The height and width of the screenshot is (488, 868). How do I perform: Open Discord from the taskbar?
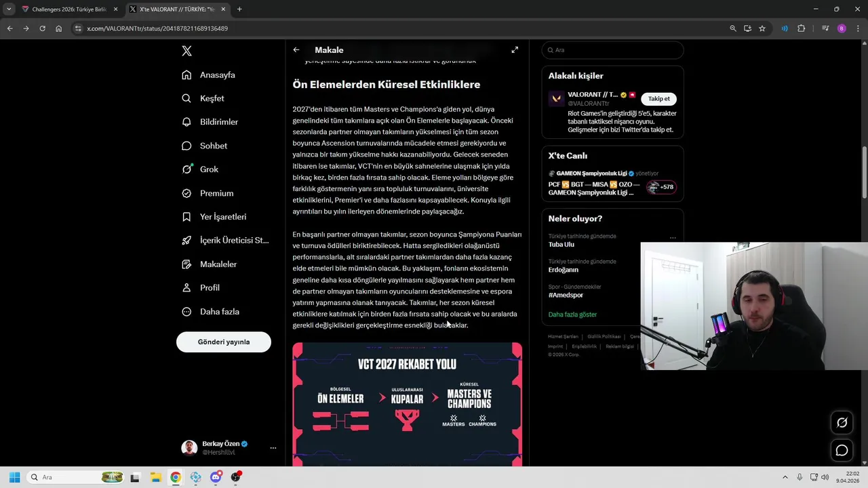216,477
